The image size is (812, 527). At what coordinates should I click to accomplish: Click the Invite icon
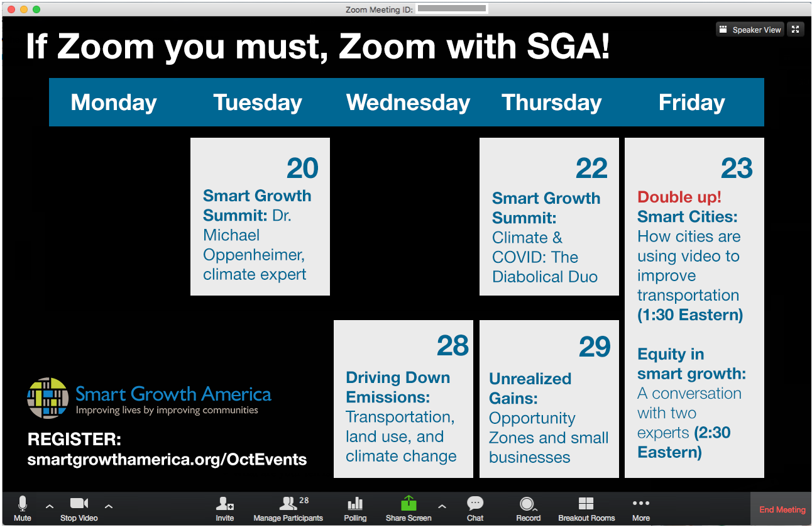pos(224,508)
